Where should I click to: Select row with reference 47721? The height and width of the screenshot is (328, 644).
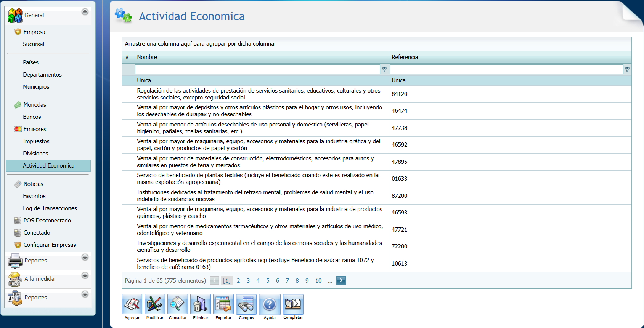point(377,230)
